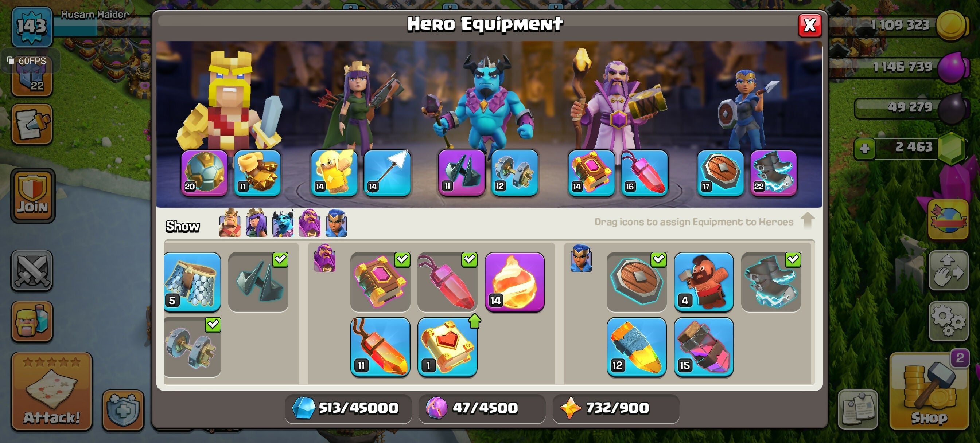The image size is (980, 443).
Task: Select the Rocket Spear level 12
Action: [637, 347]
